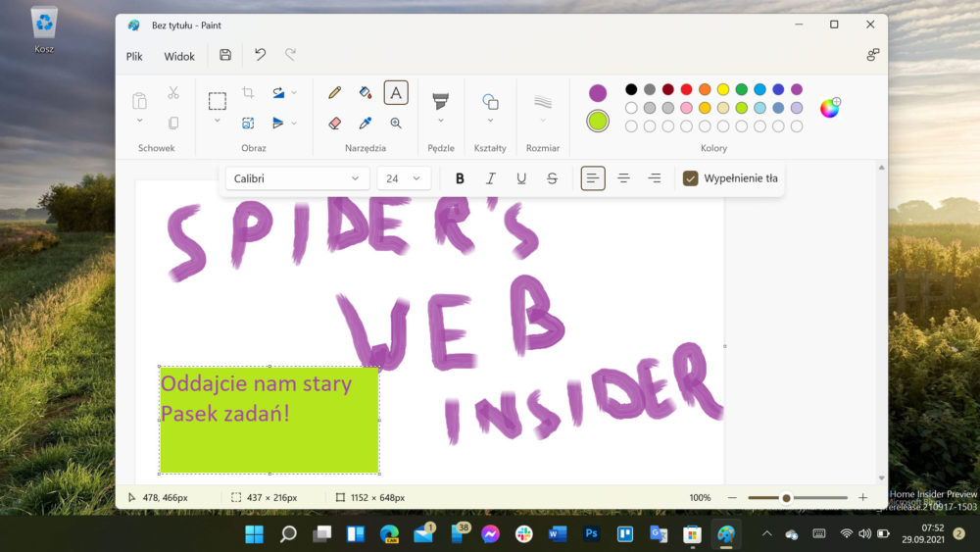This screenshot has height=552, width=980.
Task: Select the Pencil tool
Action: [334, 92]
